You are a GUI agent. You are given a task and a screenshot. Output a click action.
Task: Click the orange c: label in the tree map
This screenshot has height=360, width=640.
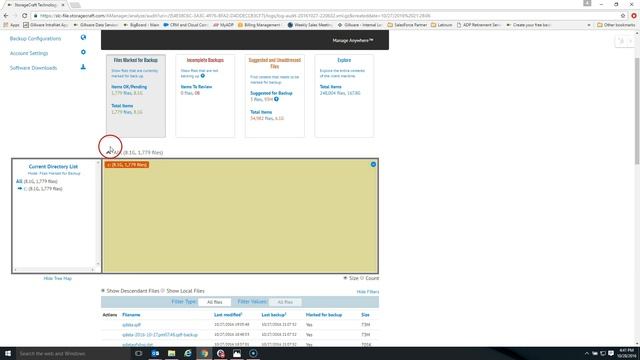[x=127, y=164]
